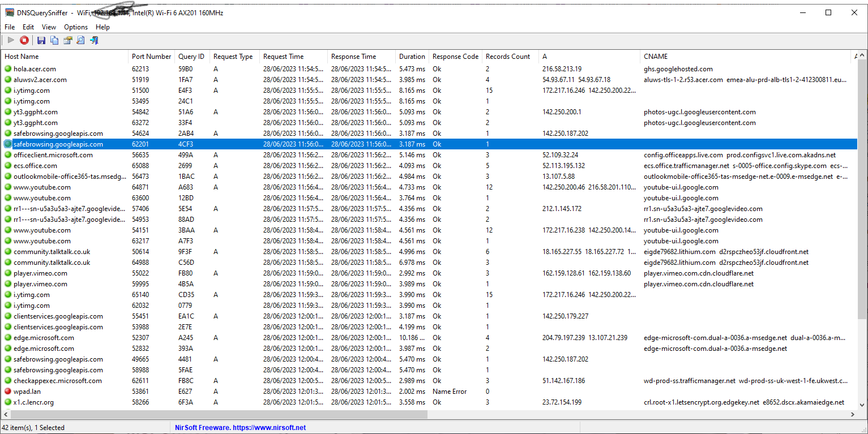The height and width of the screenshot is (434, 868).
Task: Sort by the Duration column header
Action: (x=412, y=57)
